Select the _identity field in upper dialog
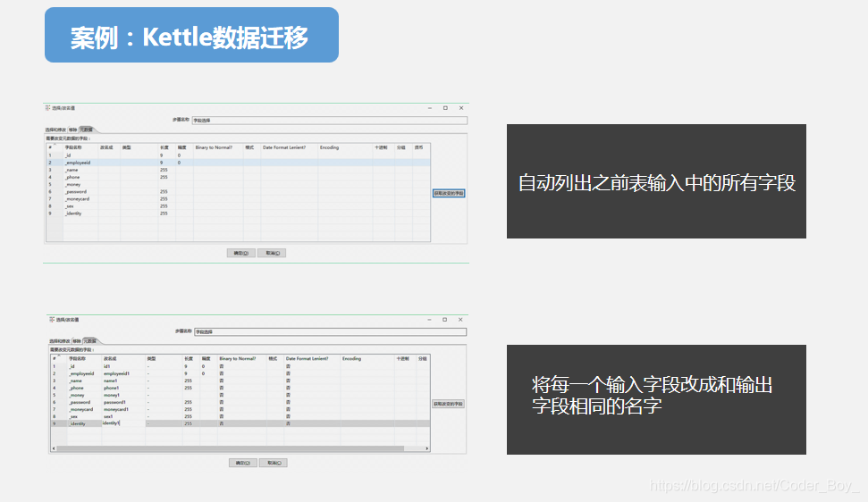 73,213
